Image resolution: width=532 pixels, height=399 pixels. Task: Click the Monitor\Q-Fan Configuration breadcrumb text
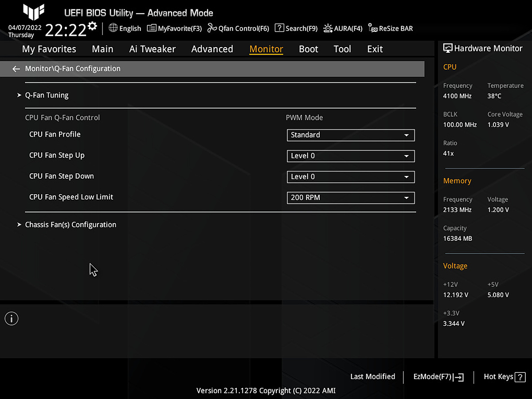(x=73, y=69)
